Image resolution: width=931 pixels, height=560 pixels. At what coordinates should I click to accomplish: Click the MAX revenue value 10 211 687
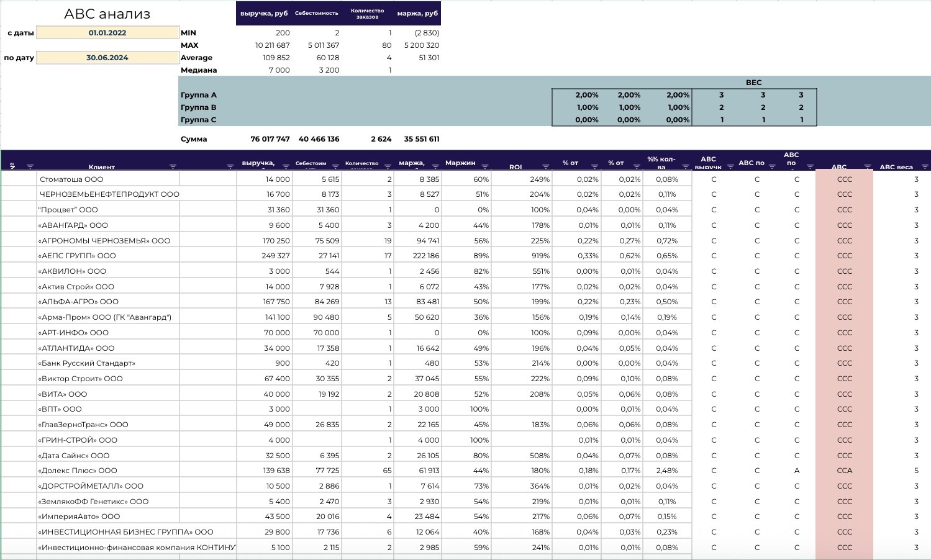pyautogui.click(x=272, y=45)
